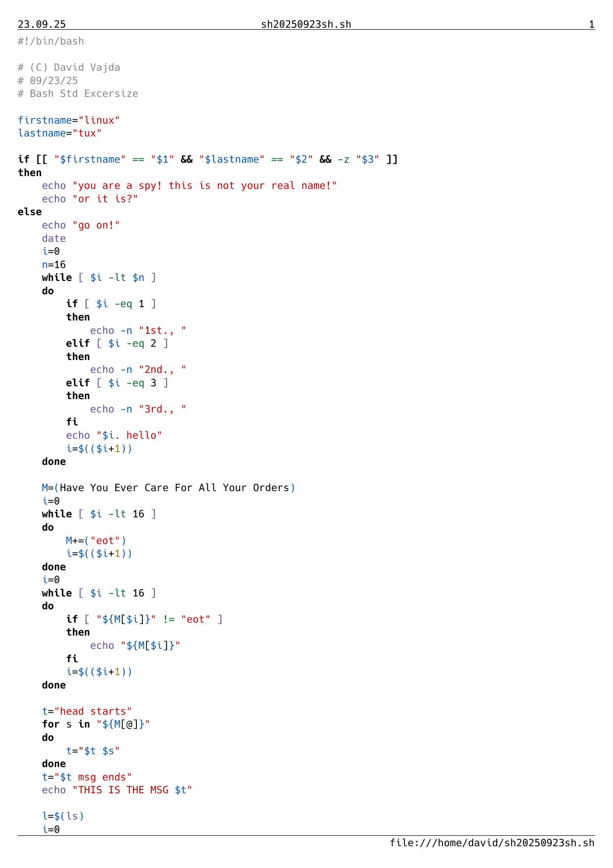Image resolution: width=613 pixels, height=868 pixels.
Task: Select the M=(Have You Ever Care...) array line
Action: pos(169,488)
